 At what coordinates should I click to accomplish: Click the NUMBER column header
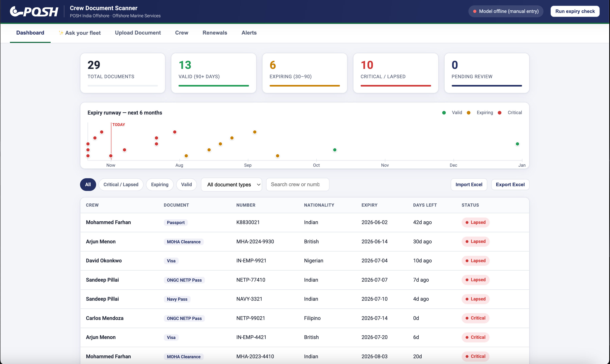click(246, 205)
